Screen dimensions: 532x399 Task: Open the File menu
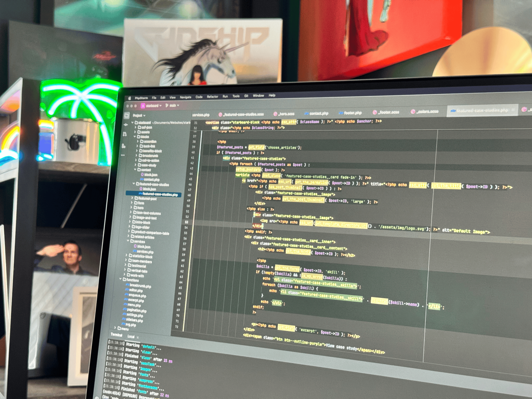click(154, 98)
